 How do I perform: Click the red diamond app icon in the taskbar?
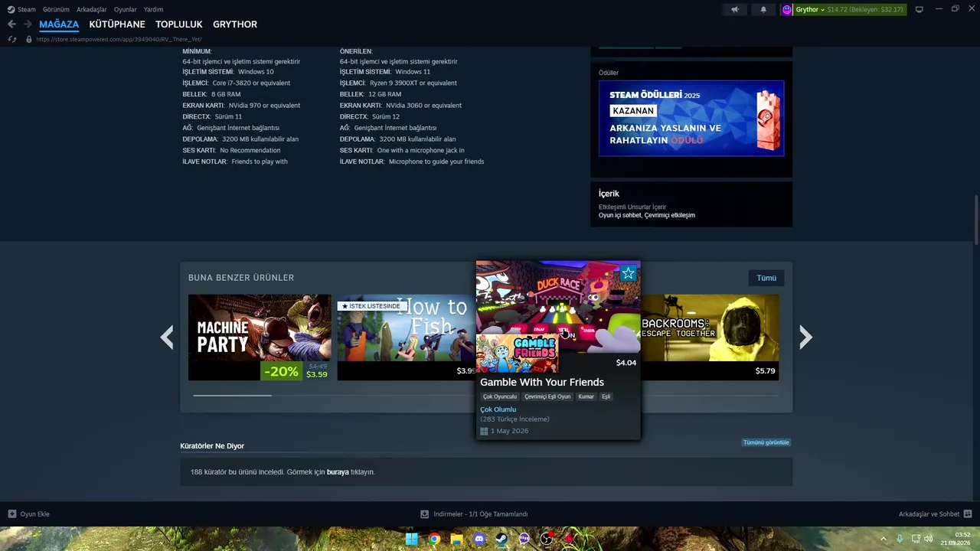point(569,539)
